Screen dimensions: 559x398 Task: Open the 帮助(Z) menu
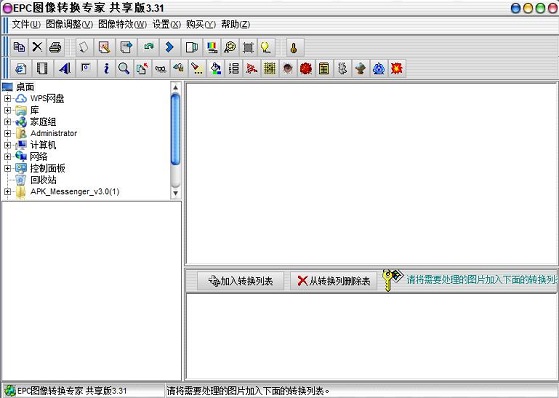pos(235,24)
